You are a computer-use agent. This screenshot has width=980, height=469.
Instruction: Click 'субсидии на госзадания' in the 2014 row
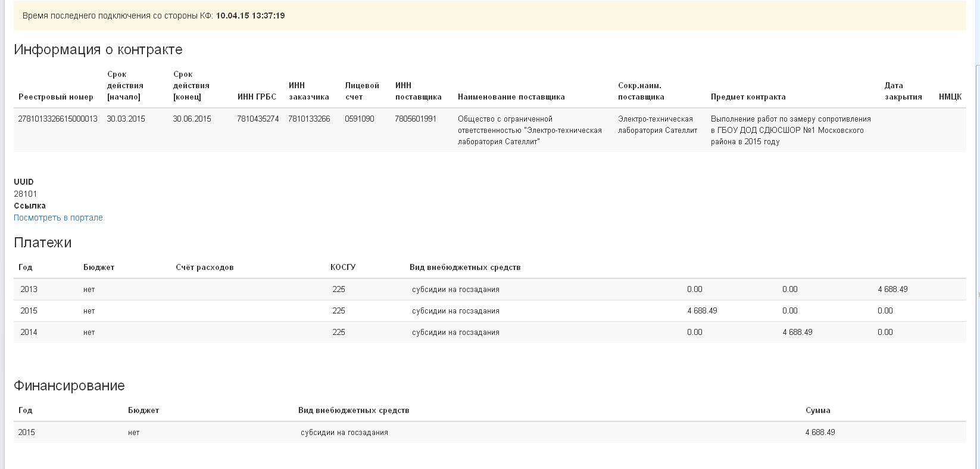point(455,332)
